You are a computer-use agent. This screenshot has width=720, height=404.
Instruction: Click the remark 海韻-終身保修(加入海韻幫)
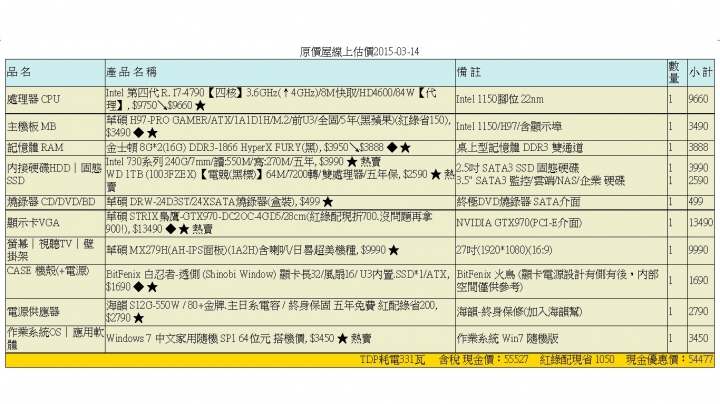pyautogui.click(x=519, y=312)
